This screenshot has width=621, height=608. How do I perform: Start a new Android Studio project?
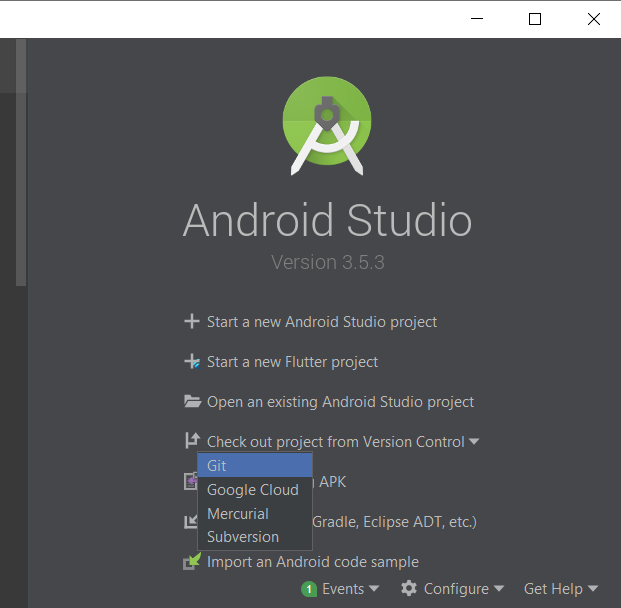(x=322, y=322)
